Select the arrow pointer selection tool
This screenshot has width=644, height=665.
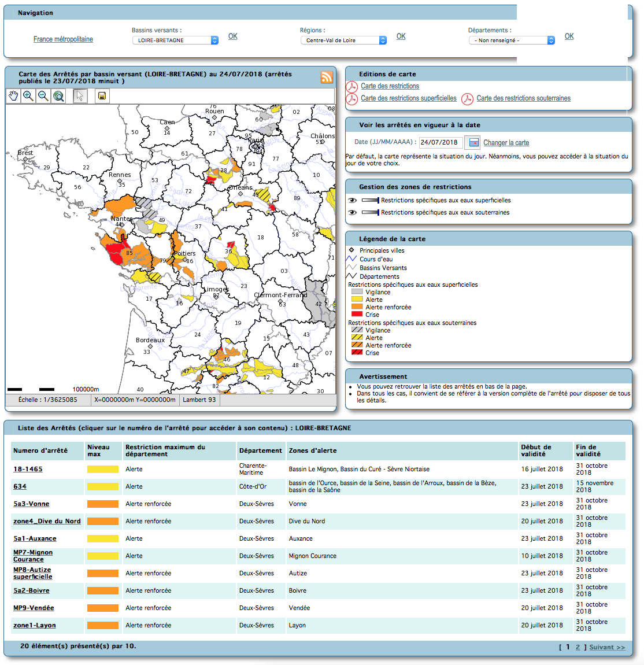coord(80,96)
